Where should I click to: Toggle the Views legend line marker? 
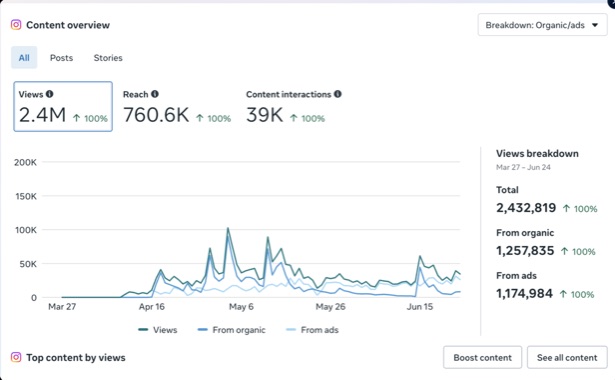tap(143, 330)
